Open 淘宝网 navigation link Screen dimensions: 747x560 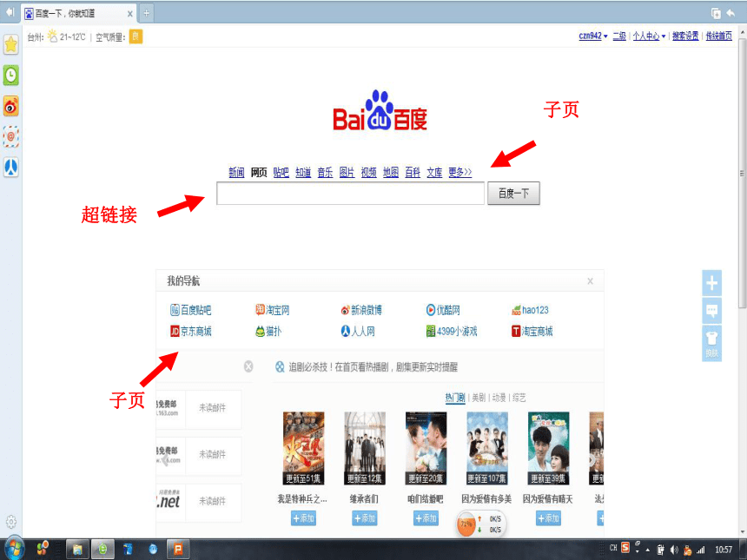(273, 310)
